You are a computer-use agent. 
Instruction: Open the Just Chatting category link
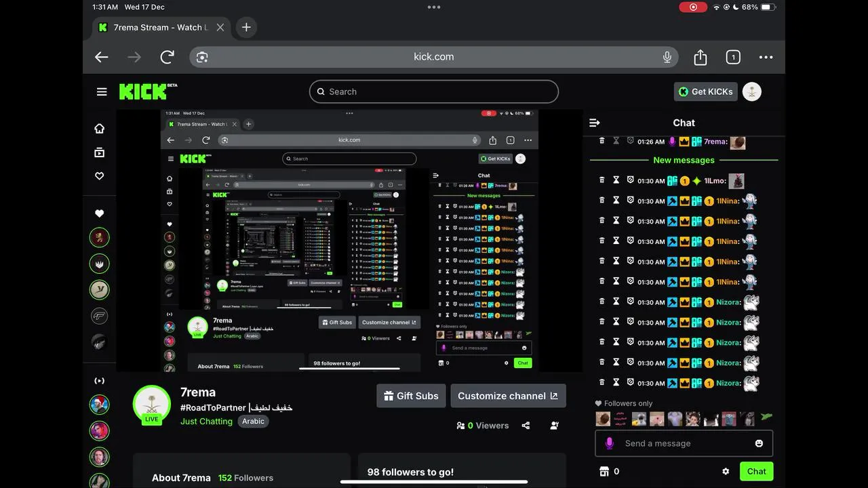click(206, 421)
